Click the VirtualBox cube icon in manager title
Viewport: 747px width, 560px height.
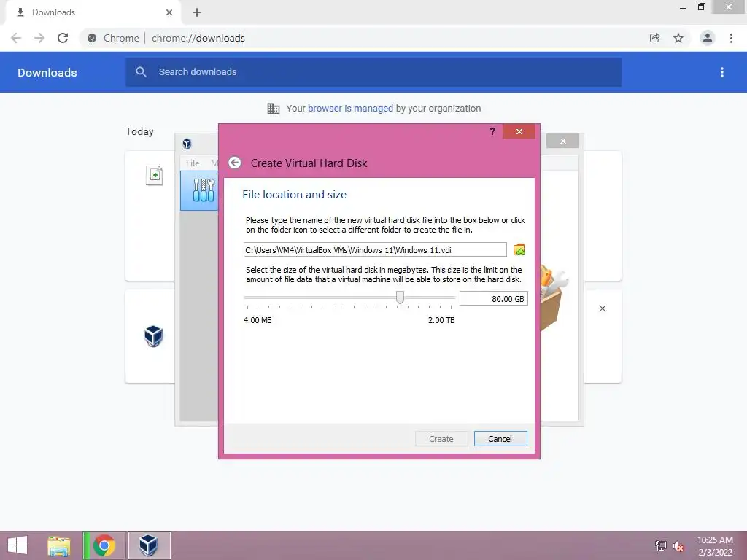[187, 144]
